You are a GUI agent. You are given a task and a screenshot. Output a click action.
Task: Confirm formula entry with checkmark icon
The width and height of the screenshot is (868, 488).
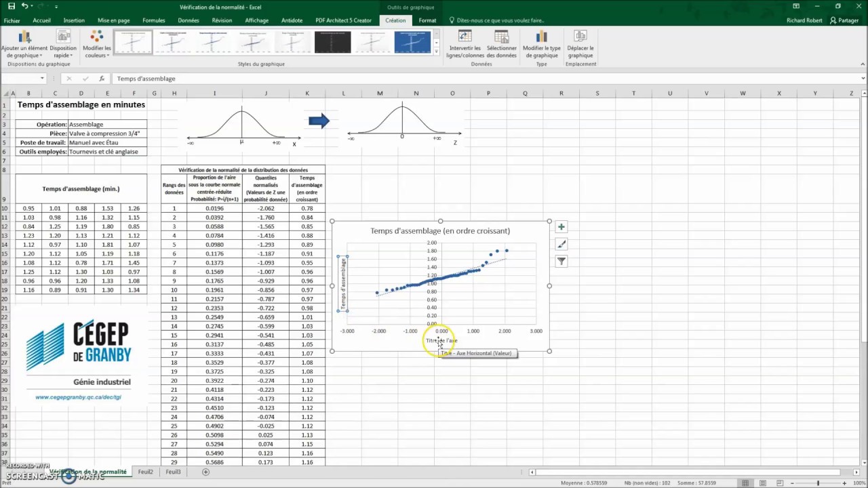[x=85, y=79]
